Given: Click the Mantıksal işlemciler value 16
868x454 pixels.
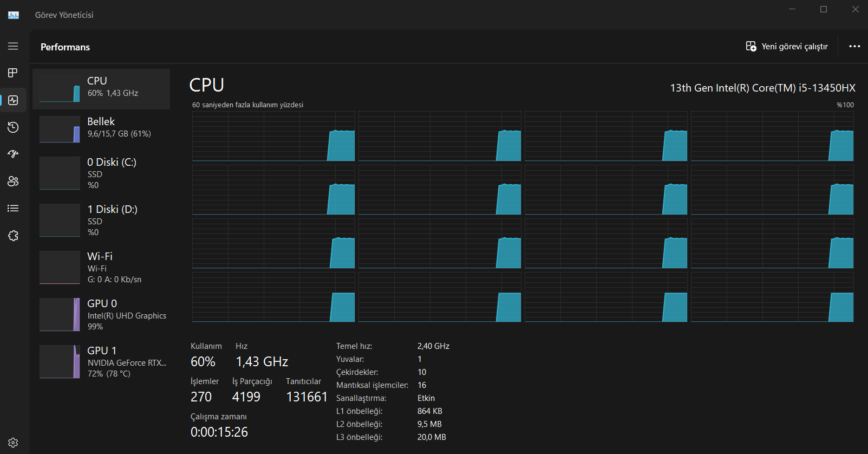Looking at the screenshot, I should [x=422, y=385].
